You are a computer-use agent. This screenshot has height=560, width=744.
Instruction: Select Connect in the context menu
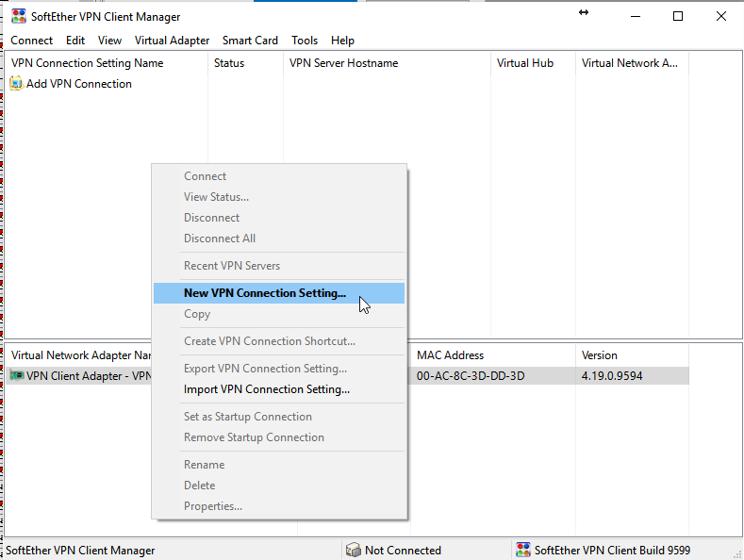tap(279, 176)
